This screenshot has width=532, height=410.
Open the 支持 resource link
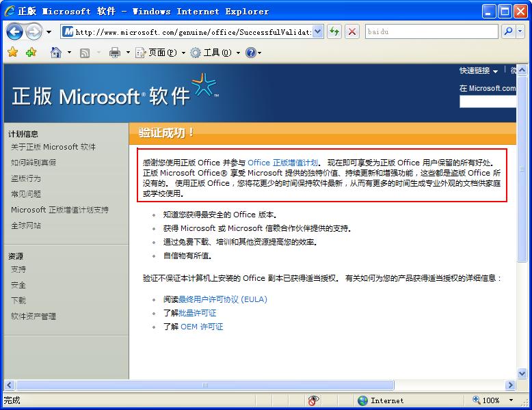(18, 269)
